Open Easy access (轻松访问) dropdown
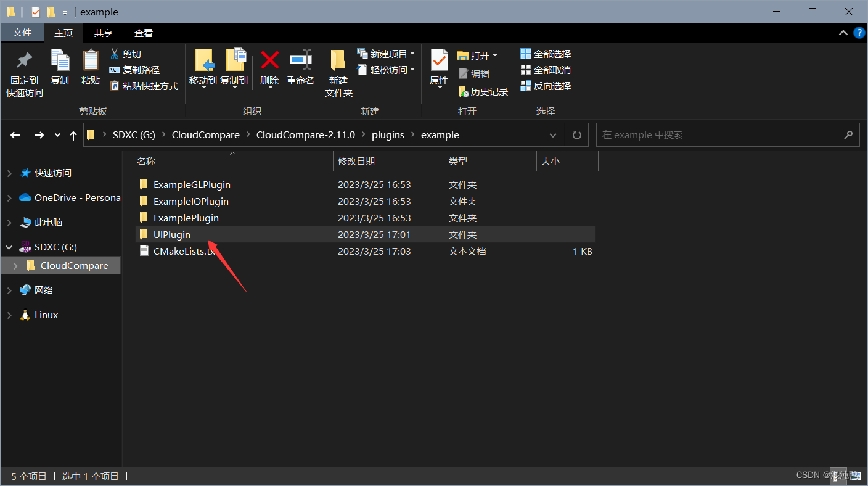The width and height of the screenshot is (868, 486). pyautogui.click(x=386, y=70)
